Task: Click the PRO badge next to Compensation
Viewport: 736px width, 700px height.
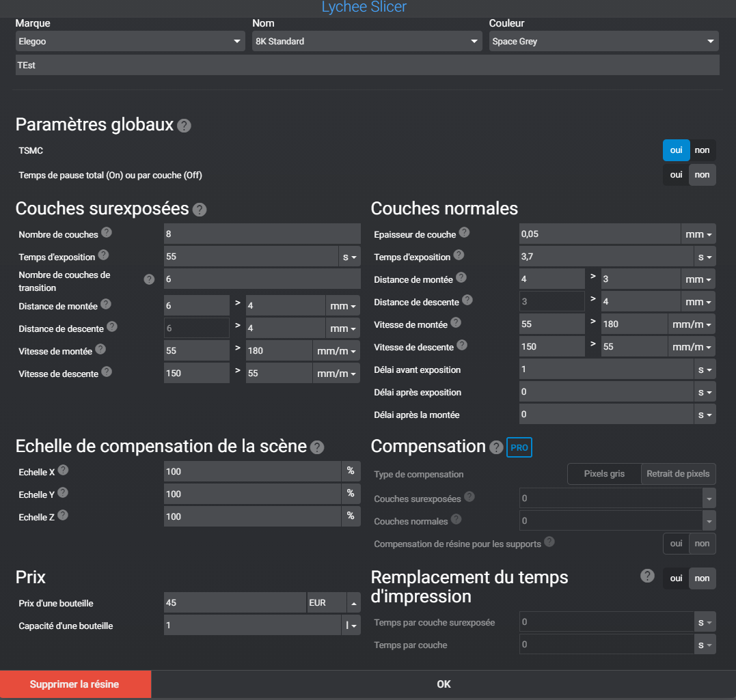Action: [x=519, y=447]
